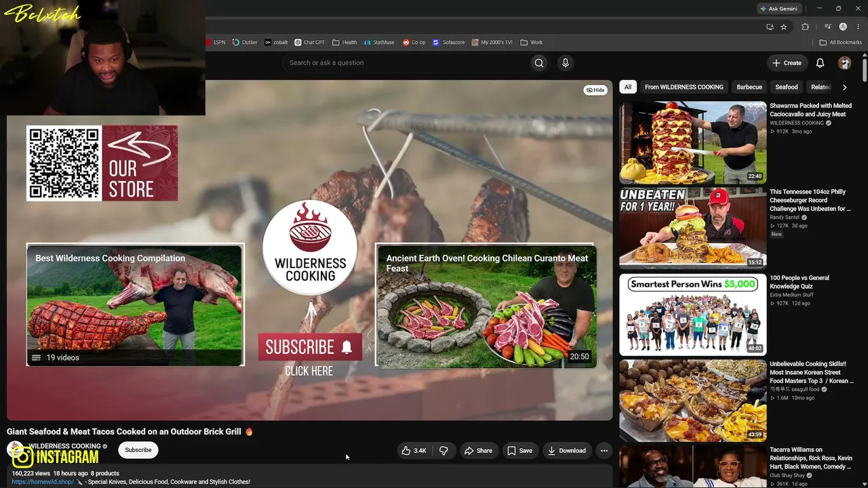Dislike the video with thumbs down
The image size is (868, 488).
click(x=443, y=451)
